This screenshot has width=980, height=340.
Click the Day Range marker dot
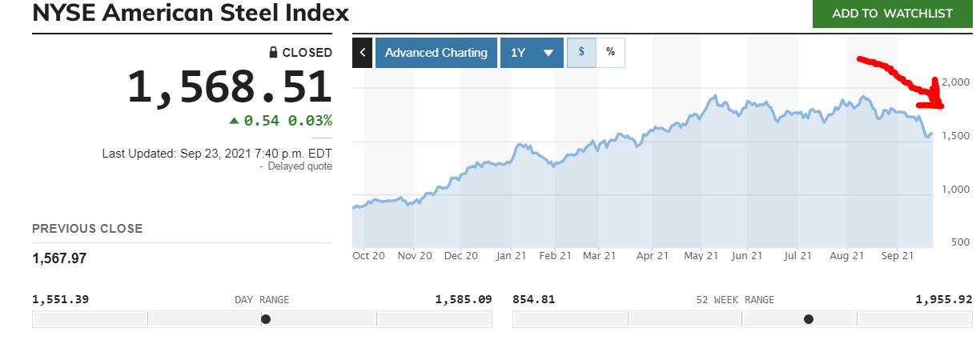(x=266, y=319)
